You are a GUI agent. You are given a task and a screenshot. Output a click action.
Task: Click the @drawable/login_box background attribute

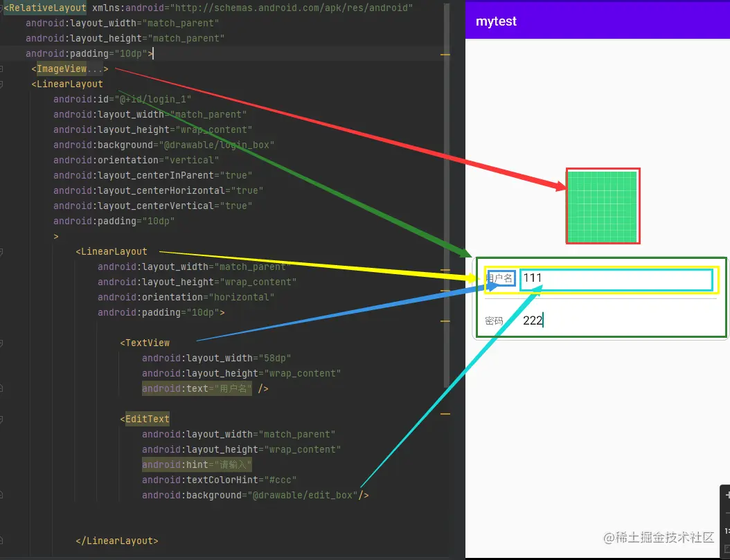[x=163, y=145]
